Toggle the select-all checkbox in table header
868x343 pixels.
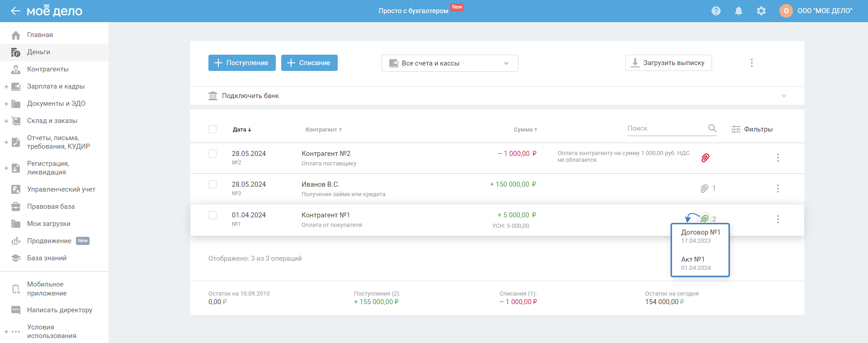pos(212,129)
